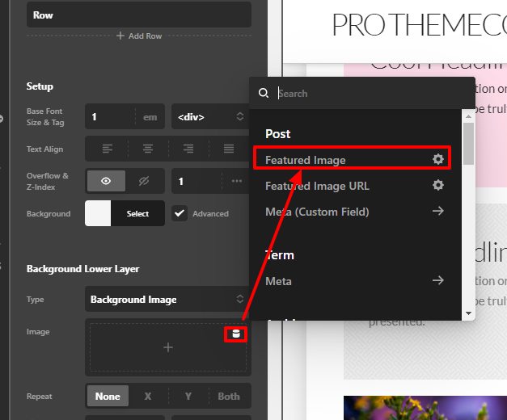This screenshot has height=420, width=507.
Task: Click the white background color swatch
Action: [x=98, y=213]
